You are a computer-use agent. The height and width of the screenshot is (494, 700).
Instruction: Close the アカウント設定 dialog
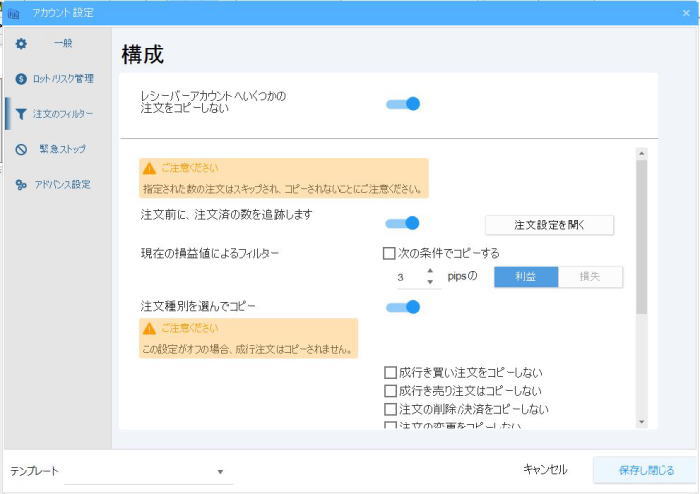pos(686,13)
